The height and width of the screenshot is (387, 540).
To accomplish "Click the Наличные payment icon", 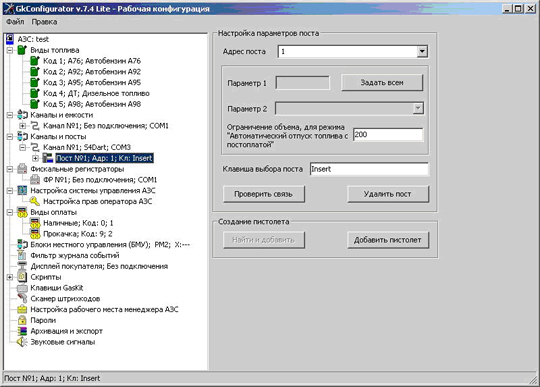I will tap(35, 223).
